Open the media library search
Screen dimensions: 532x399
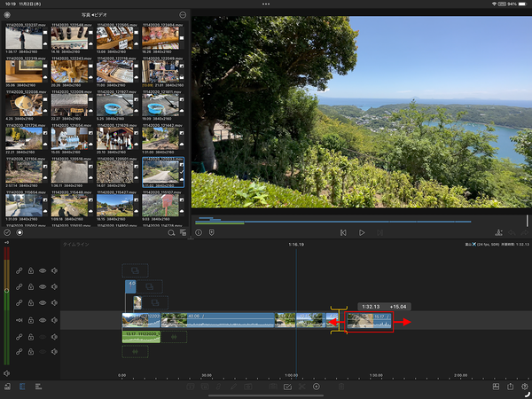tap(171, 232)
